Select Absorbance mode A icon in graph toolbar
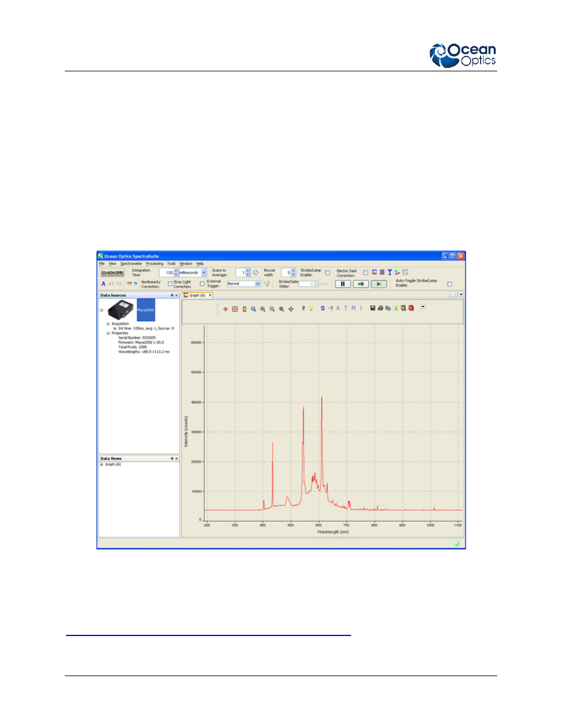 pyautogui.click(x=338, y=308)
